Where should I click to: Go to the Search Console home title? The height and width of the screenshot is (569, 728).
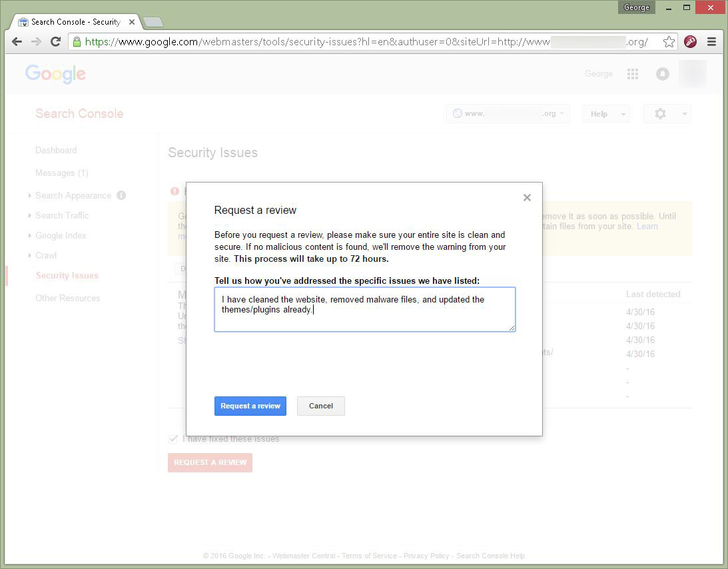coord(79,114)
